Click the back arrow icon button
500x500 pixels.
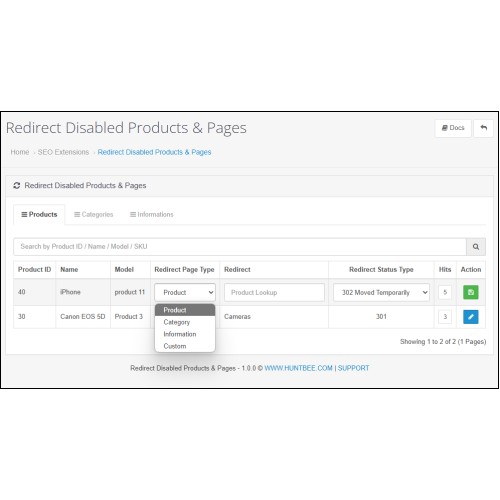[483, 128]
